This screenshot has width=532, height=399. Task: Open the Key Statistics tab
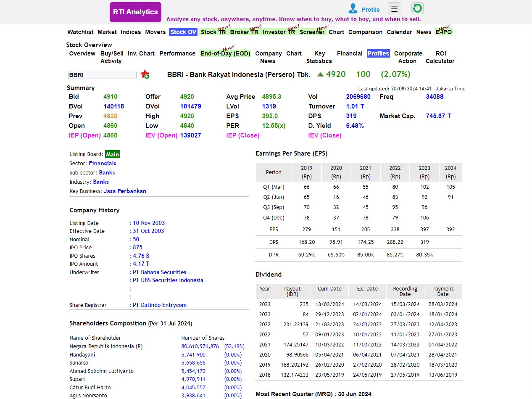[x=319, y=57]
